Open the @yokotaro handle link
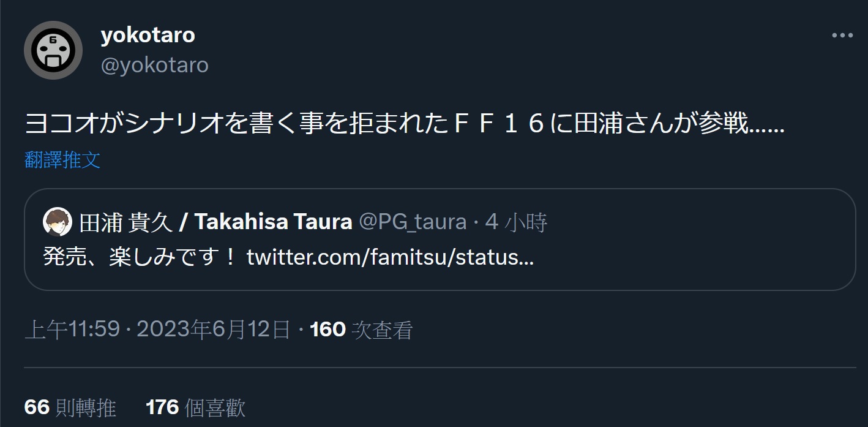 point(154,65)
